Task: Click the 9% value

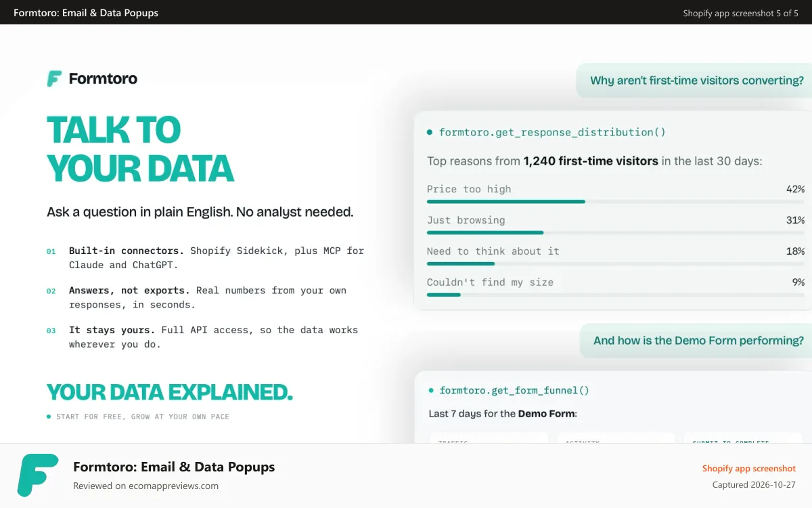Action: 798,282
